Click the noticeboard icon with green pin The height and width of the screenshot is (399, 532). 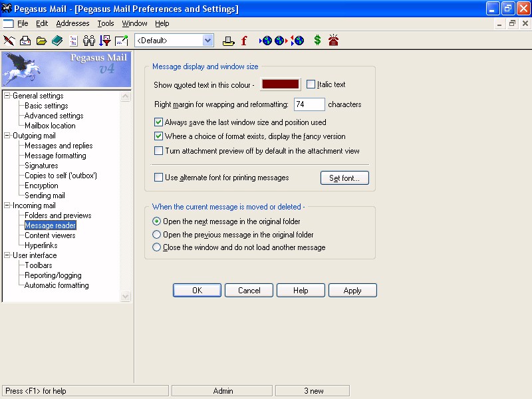pos(122,41)
